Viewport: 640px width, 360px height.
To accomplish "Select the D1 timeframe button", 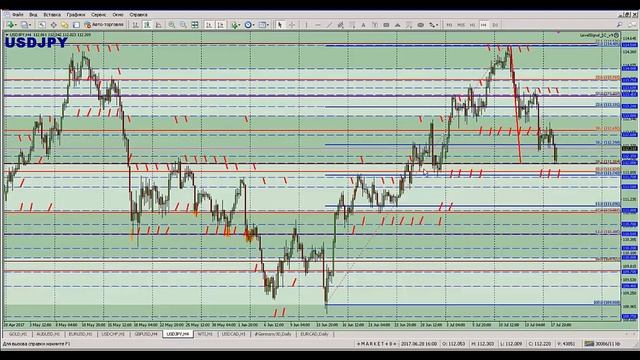I will 495,25.
